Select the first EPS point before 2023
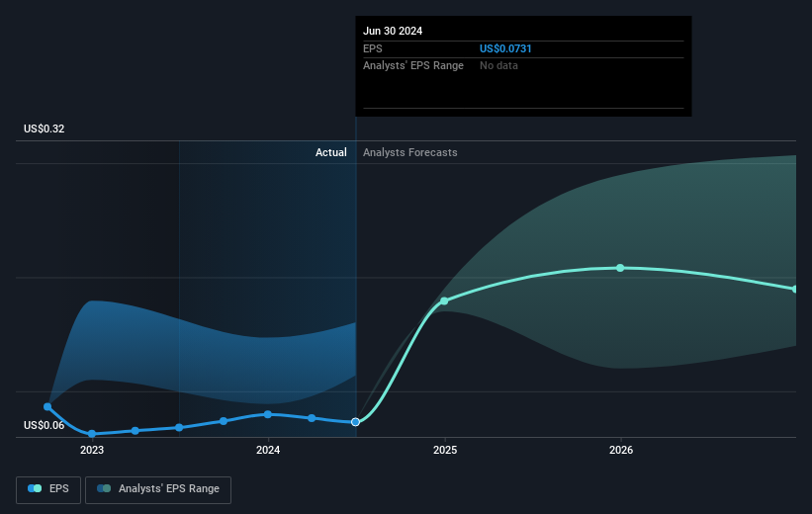The width and height of the screenshot is (812, 514). [x=47, y=406]
